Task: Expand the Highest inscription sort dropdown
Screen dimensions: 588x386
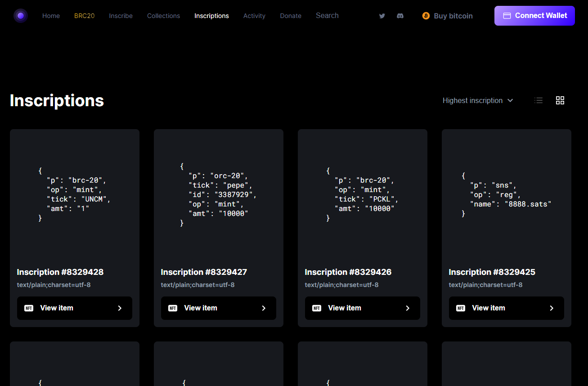Action: (477, 100)
